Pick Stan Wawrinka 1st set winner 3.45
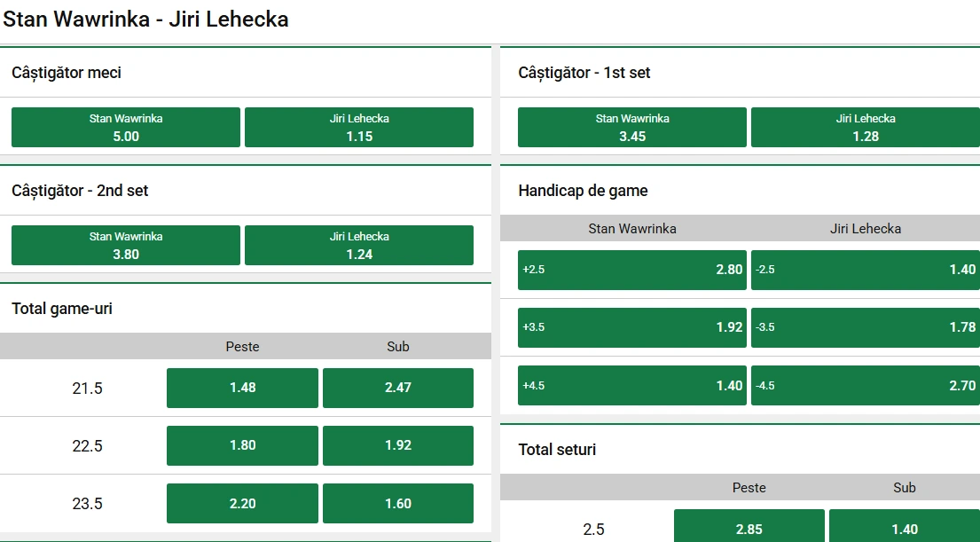The width and height of the screenshot is (980, 542). pyautogui.click(x=631, y=128)
